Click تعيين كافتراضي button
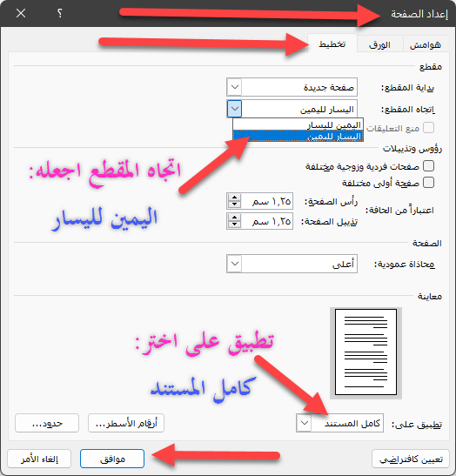Screen dimensions: 456x476 click(x=411, y=459)
